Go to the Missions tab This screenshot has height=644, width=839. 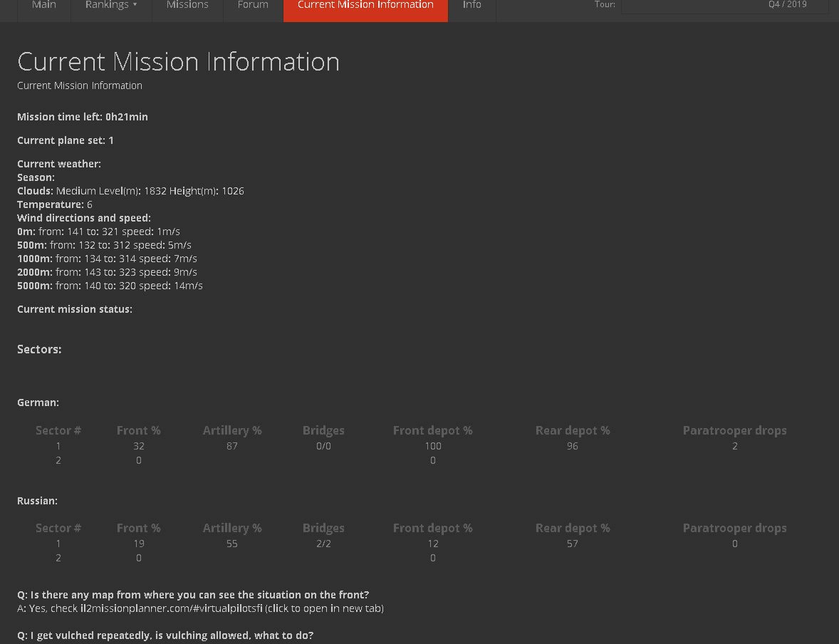pos(187,6)
